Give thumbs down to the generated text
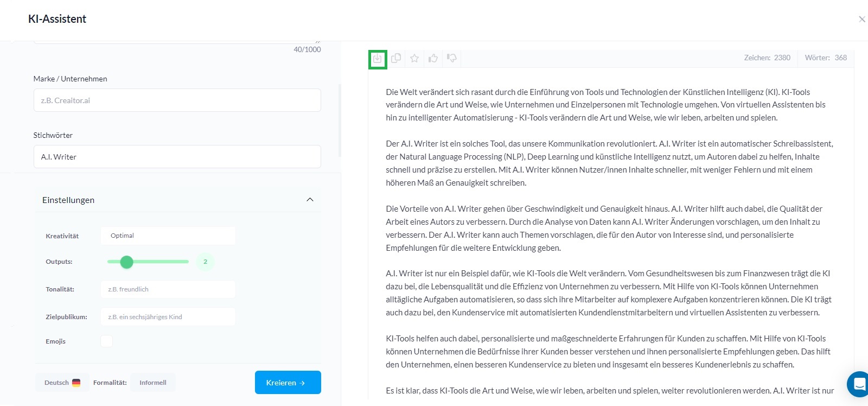868x406 pixels. (x=451, y=58)
